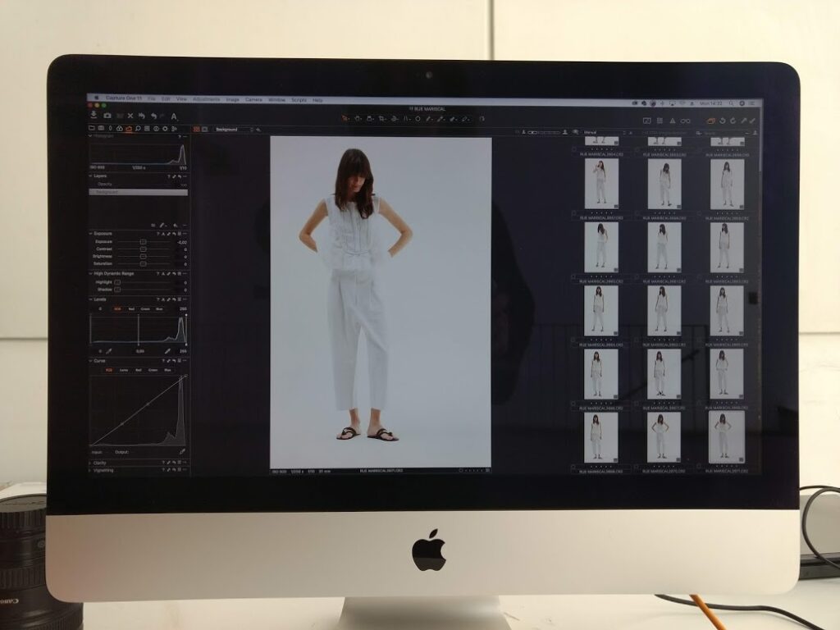Click the Undo arrow in the toolbar
This screenshot has width=840, height=630.
(x=153, y=116)
